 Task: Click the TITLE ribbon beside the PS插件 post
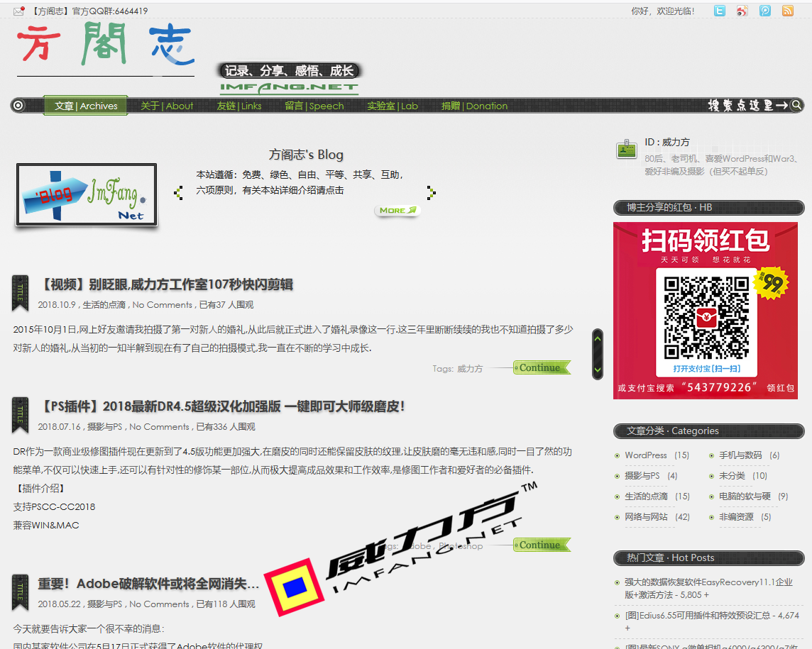pos(20,415)
